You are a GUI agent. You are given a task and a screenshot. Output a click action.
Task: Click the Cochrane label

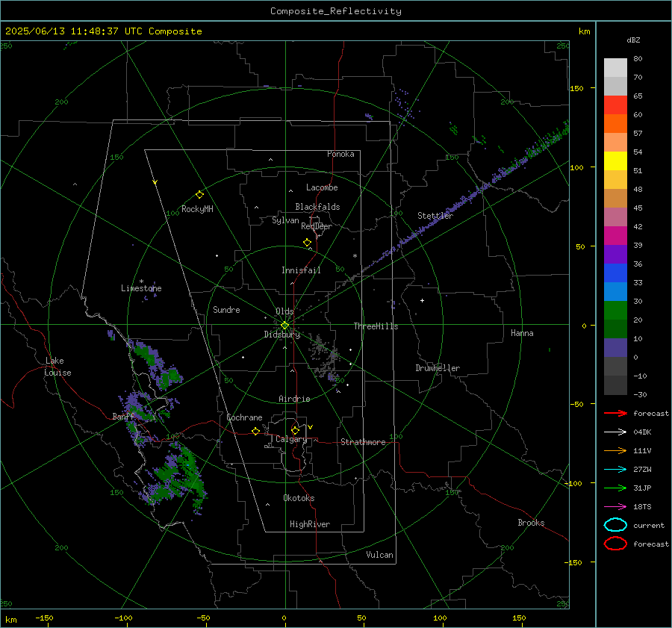pyautogui.click(x=244, y=417)
